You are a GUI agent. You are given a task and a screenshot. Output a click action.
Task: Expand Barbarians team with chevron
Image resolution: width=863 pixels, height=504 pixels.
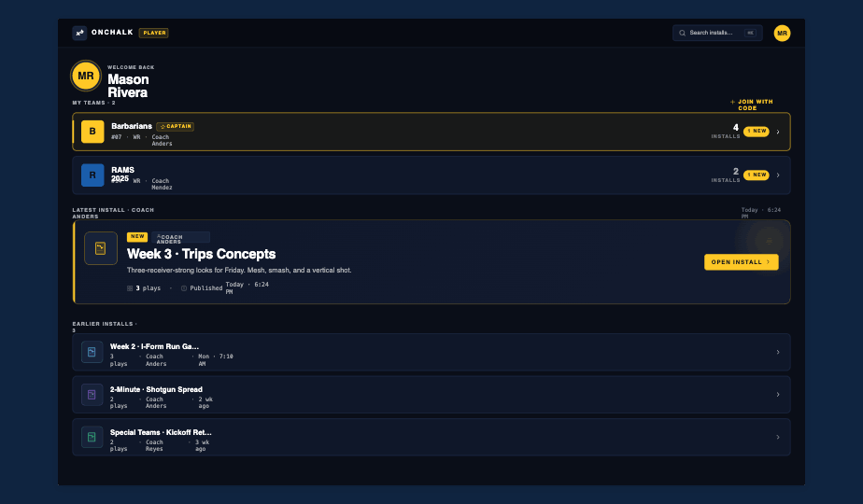[x=778, y=132]
